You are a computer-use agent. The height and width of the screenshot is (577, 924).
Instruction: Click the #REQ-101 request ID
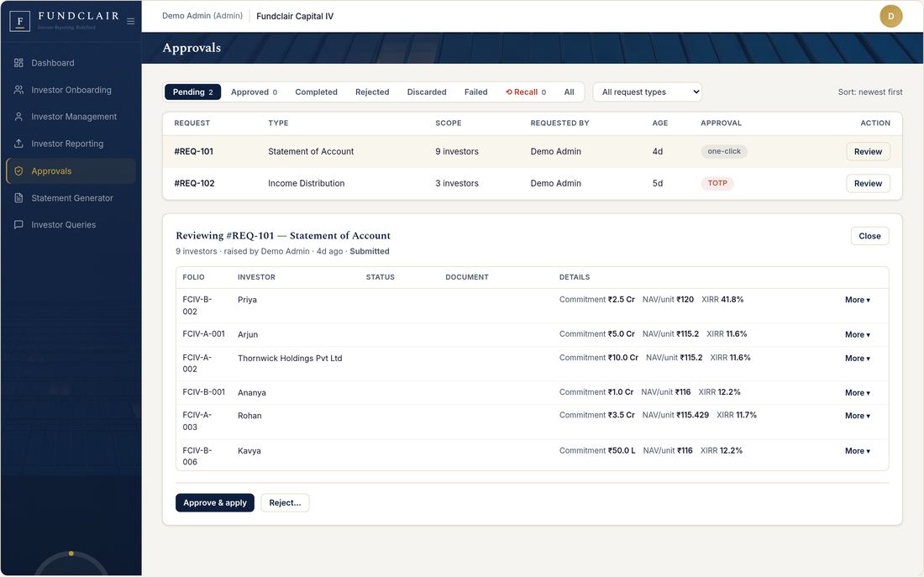tap(193, 151)
